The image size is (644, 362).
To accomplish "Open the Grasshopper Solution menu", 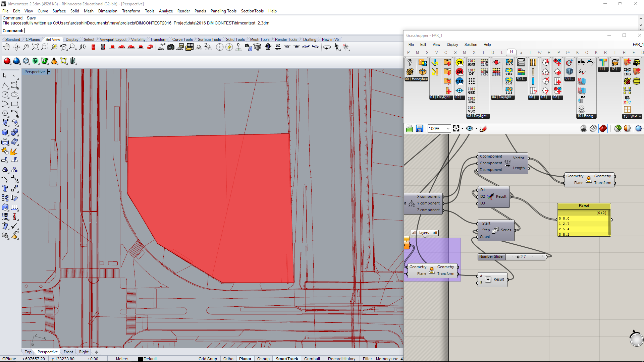I will [x=470, y=45].
